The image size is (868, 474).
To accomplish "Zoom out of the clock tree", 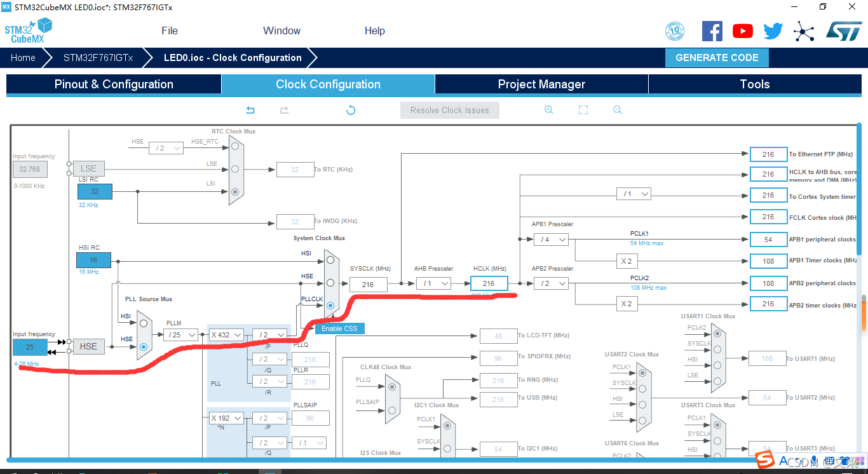I will (618, 110).
